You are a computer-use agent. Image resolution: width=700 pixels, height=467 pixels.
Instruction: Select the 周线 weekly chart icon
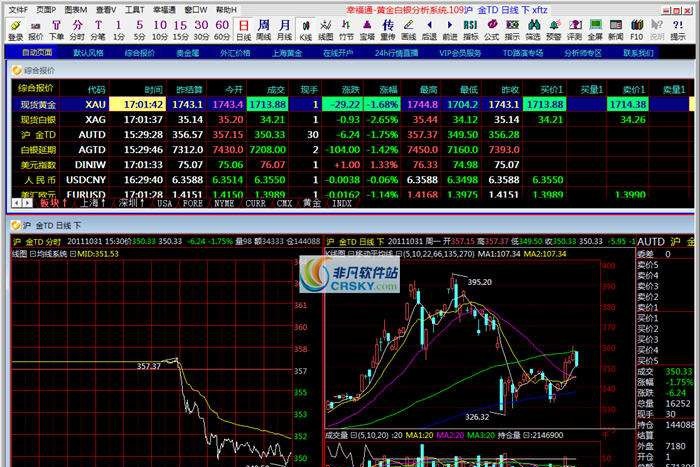pos(264,30)
